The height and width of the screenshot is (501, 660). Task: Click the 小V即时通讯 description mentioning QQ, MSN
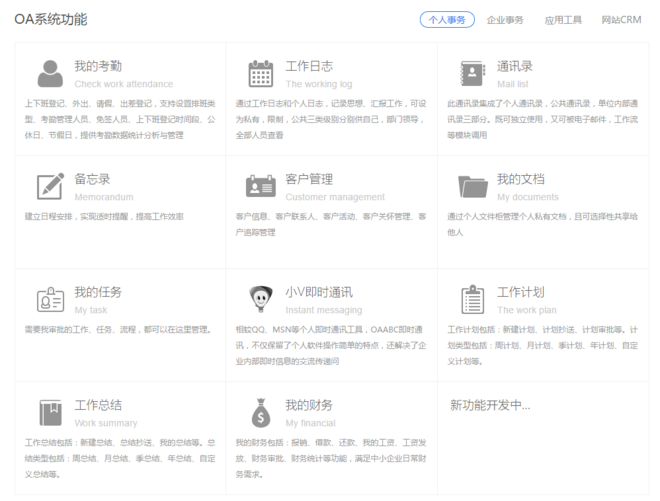(x=331, y=345)
